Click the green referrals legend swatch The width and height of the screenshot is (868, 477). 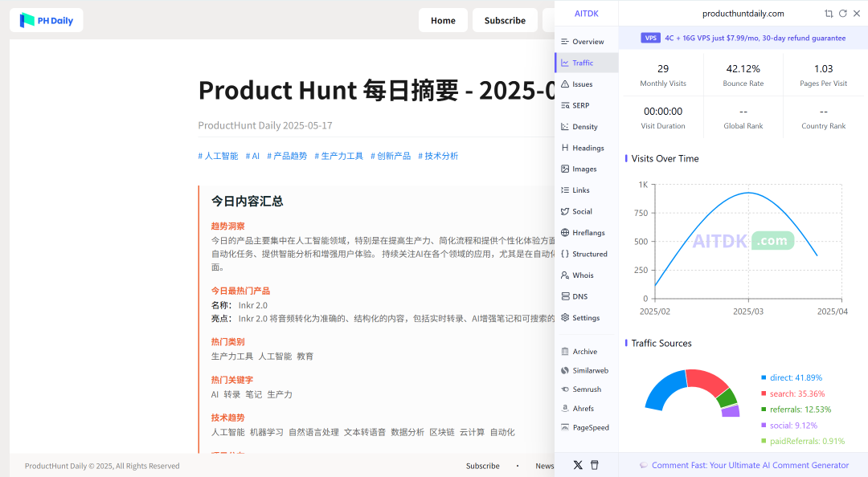pos(764,410)
